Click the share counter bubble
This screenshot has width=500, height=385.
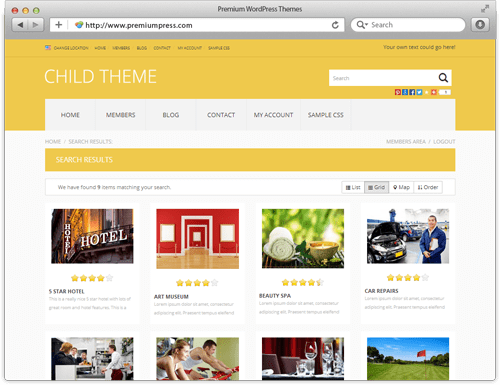(445, 92)
